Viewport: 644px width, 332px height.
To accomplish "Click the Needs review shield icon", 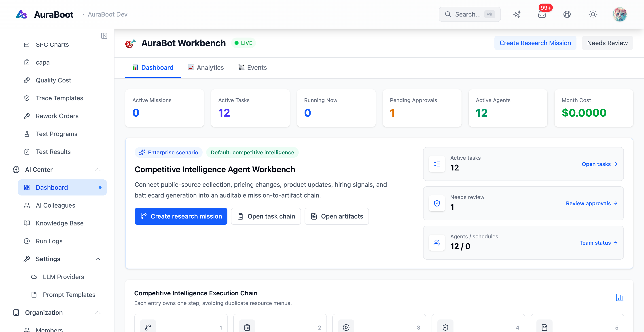I will click(x=437, y=203).
